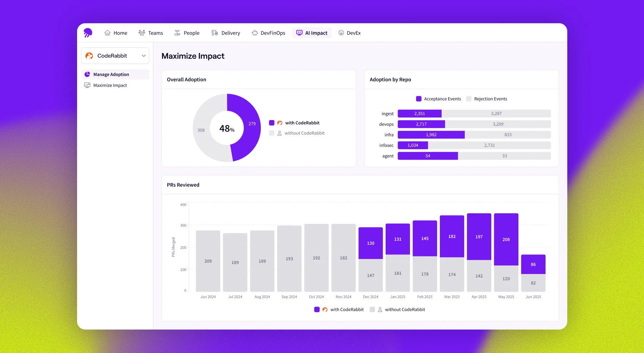Click the CodeRabbit icon in the donut legend
644x353 pixels.
(280, 123)
